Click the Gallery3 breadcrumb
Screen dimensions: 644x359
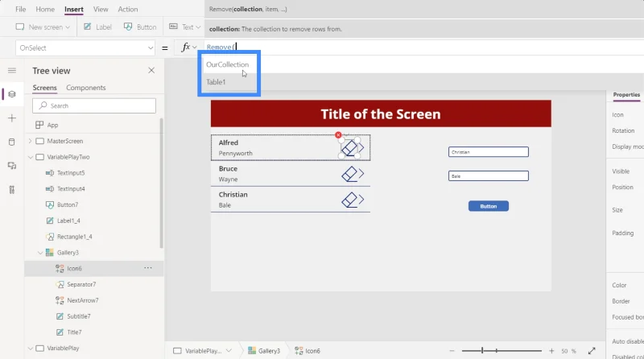(x=264, y=351)
